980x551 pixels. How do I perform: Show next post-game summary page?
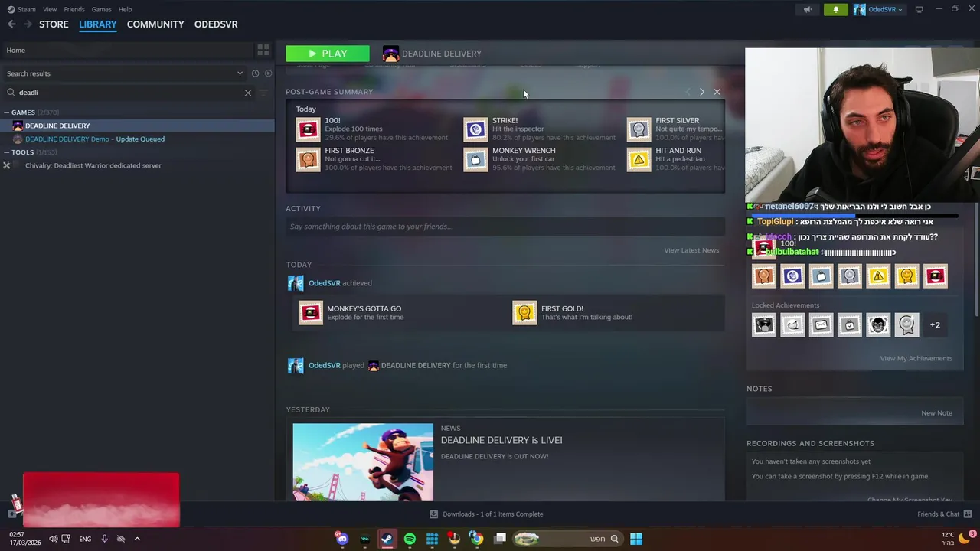click(x=701, y=92)
